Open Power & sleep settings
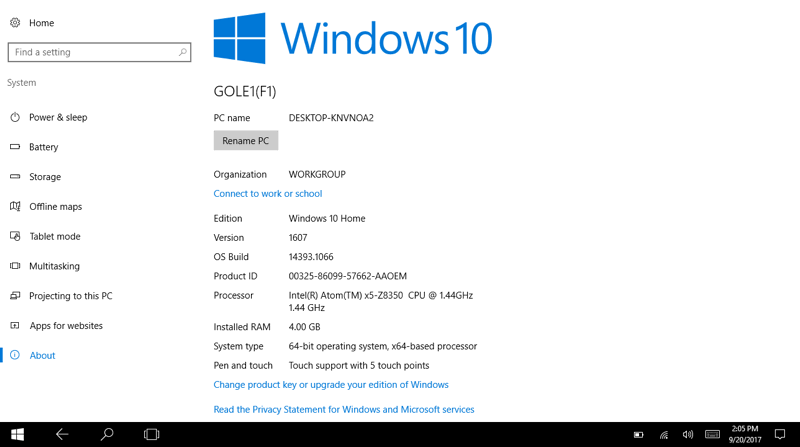This screenshot has width=800, height=447. [57, 117]
